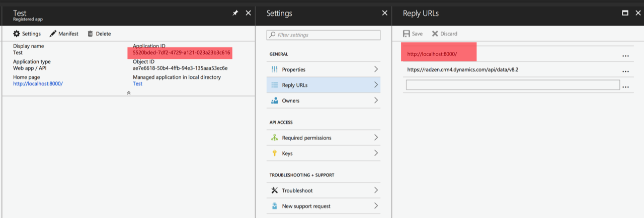The image size is (644, 218).
Task: Open the Owners settings item
Action: pos(324,100)
